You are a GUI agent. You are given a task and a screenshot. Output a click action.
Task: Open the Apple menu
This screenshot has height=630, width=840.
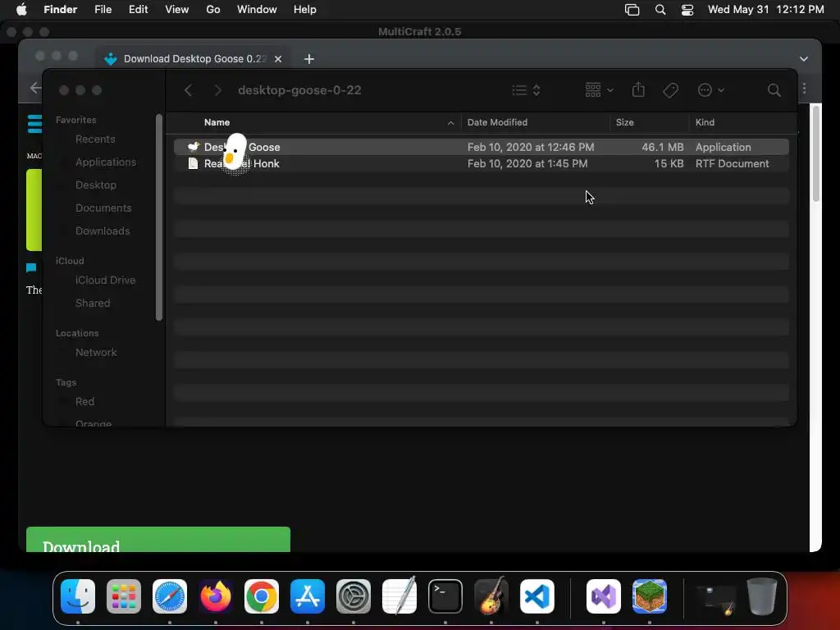click(x=21, y=10)
